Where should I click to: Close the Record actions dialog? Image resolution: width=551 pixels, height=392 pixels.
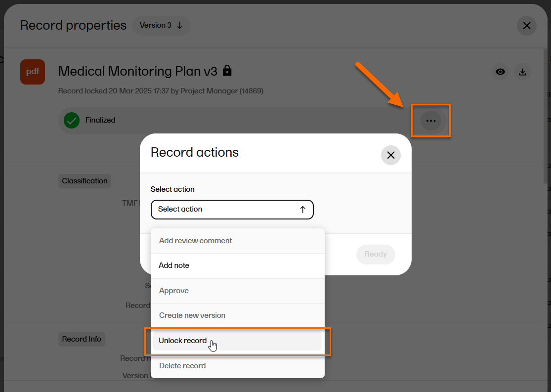point(390,155)
